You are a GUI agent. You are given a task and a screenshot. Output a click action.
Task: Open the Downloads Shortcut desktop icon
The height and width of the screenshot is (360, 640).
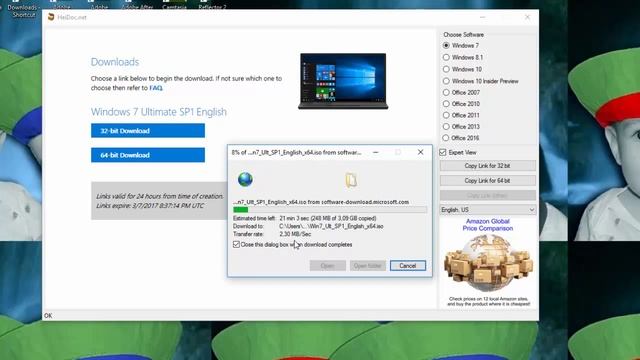pyautogui.click(x=23, y=10)
